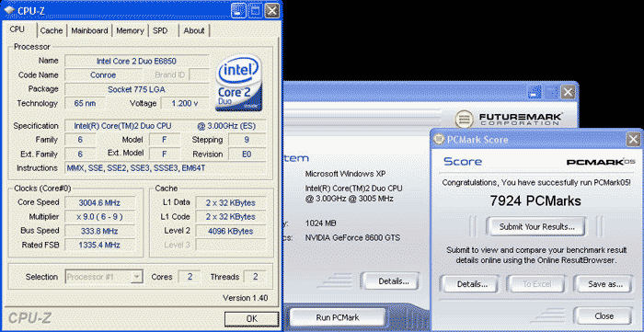Click the OK button in CPU-Z

(251, 318)
